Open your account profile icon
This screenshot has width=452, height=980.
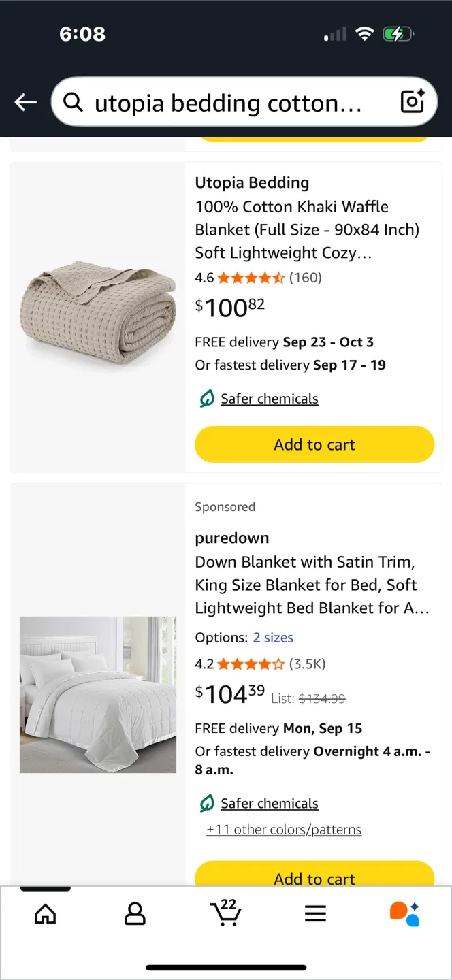pyautogui.click(x=135, y=914)
